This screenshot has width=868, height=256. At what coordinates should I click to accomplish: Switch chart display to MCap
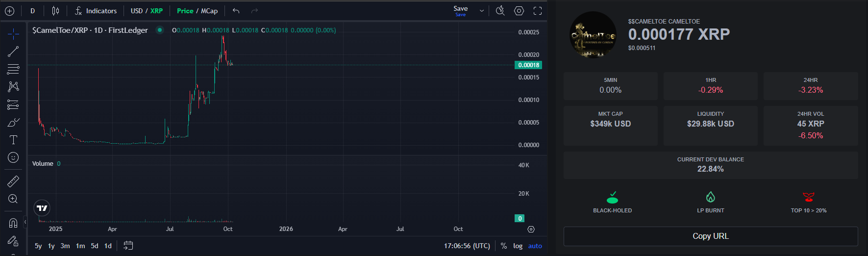[x=209, y=11]
